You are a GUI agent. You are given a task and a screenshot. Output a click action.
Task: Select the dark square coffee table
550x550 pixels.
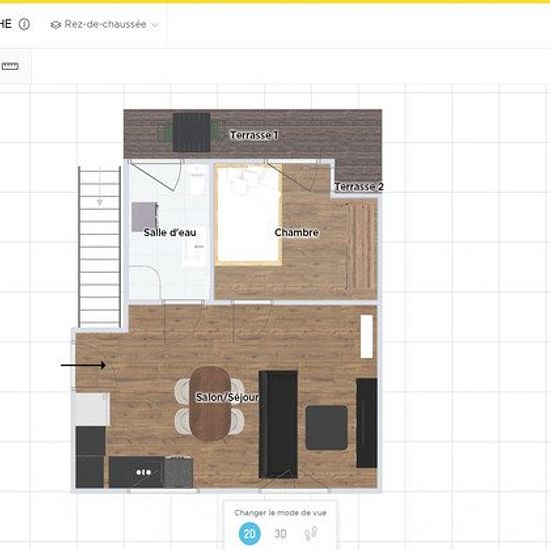point(327,428)
